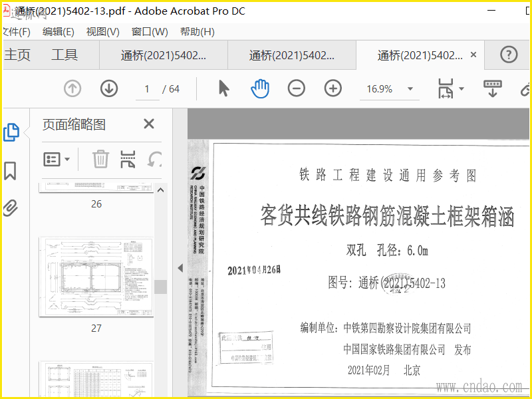Screen dimensions: 532x399
Task: Open thumbnail panel options menu
Action: tap(57, 159)
